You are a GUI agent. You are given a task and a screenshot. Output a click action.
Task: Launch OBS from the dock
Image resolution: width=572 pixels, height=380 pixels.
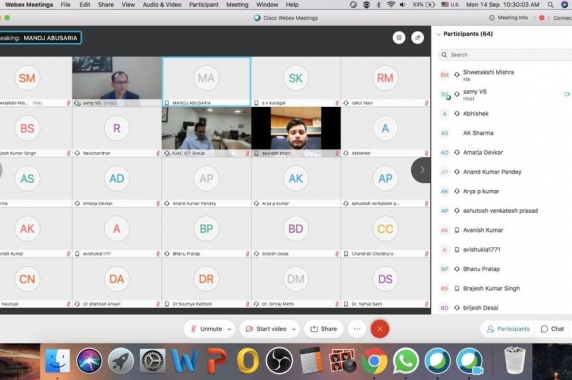(279, 361)
